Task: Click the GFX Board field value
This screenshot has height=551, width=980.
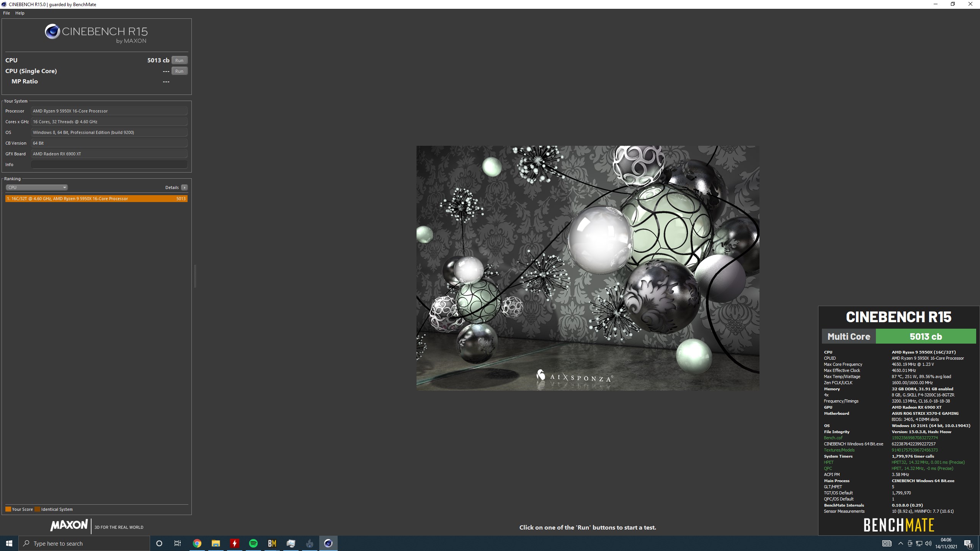Action: tap(109, 154)
